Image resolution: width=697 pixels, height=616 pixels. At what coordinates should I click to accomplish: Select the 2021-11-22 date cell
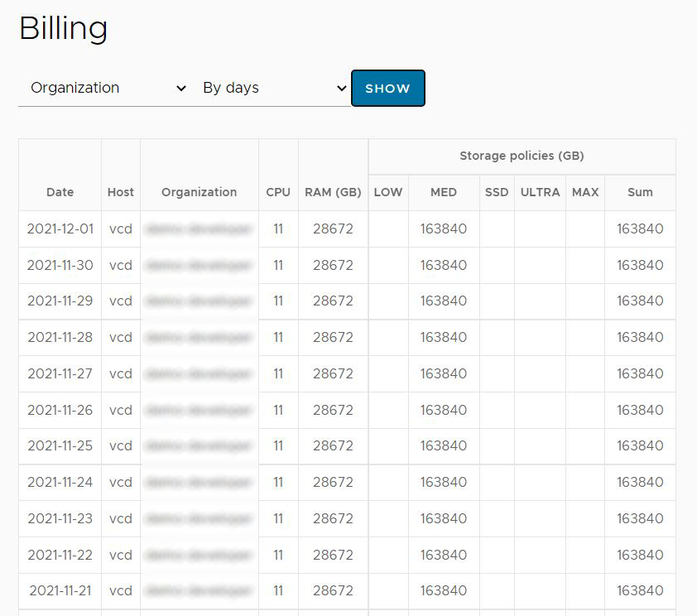(60, 555)
